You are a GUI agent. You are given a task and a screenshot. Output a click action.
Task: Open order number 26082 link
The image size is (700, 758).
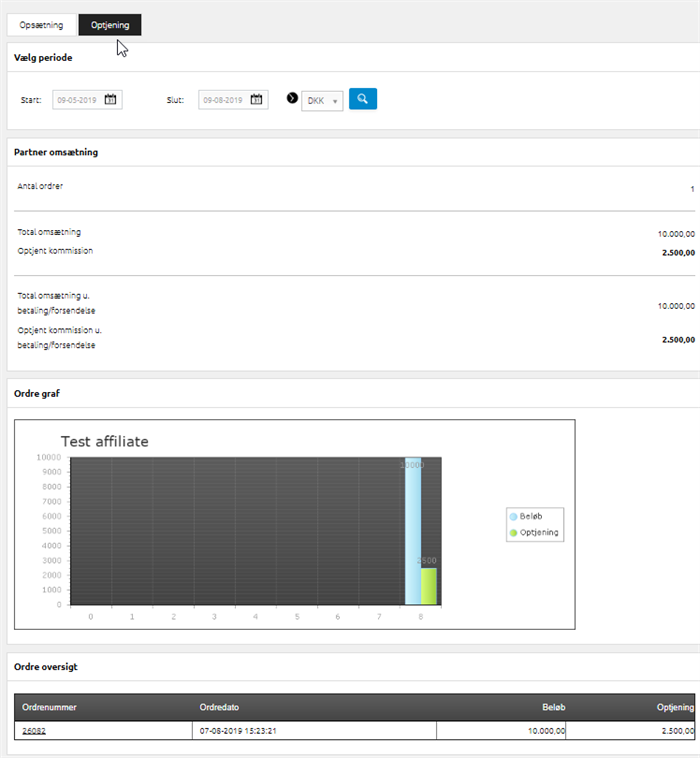34,731
